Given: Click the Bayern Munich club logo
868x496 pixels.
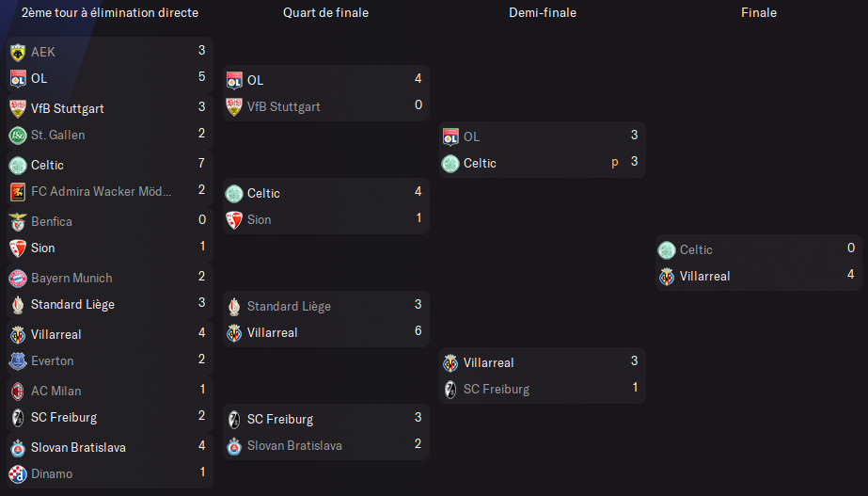Looking at the screenshot, I should click(18, 279).
